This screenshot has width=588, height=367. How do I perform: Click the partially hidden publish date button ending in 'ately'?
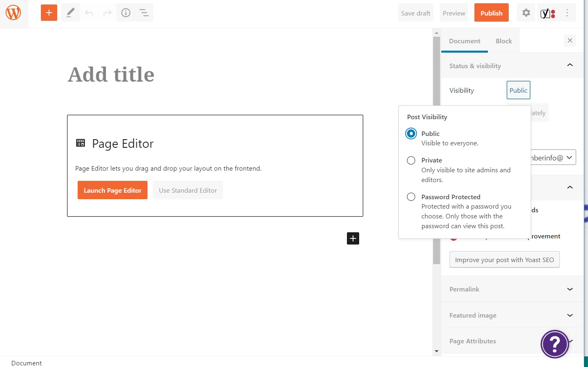coord(539,113)
